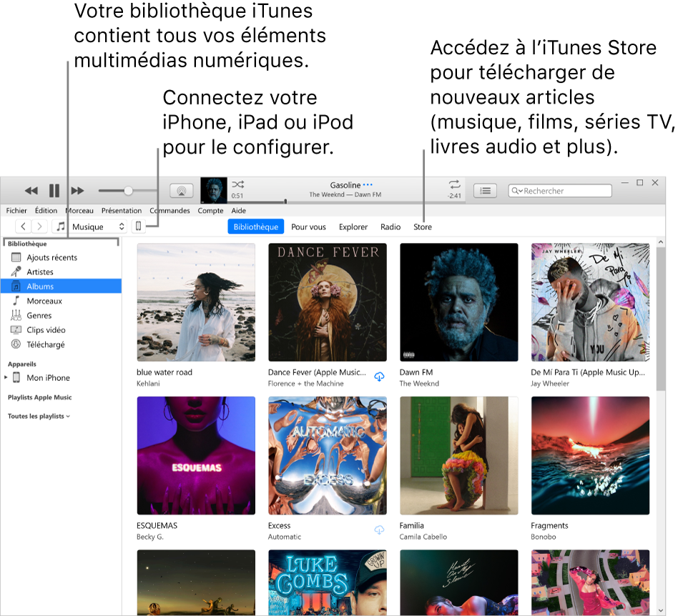Adjust the volume slider
The height and width of the screenshot is (616, 683).
[x=127, y=190]
